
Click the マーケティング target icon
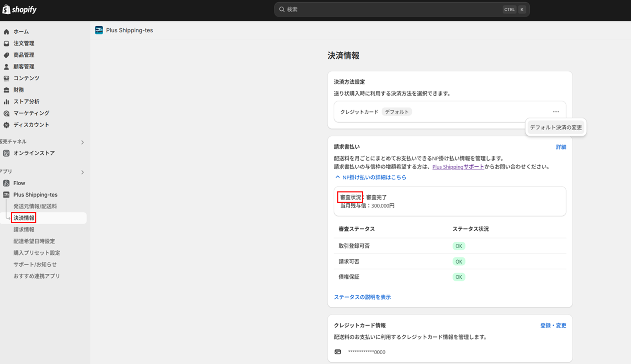(6, 113)
